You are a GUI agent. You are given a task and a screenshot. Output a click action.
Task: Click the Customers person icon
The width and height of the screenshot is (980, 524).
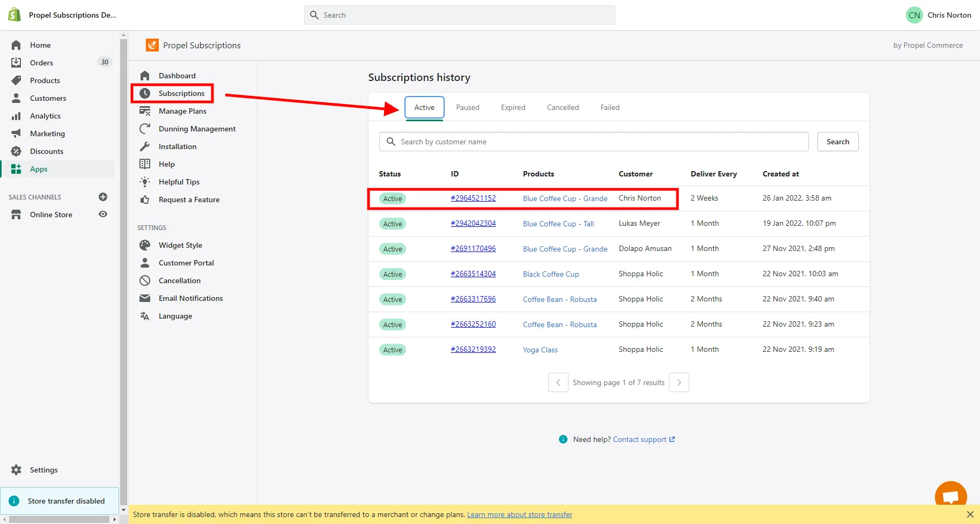pos(16,98)
